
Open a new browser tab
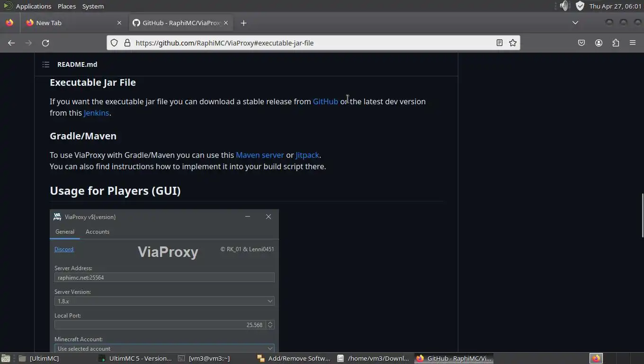(243, 23)
